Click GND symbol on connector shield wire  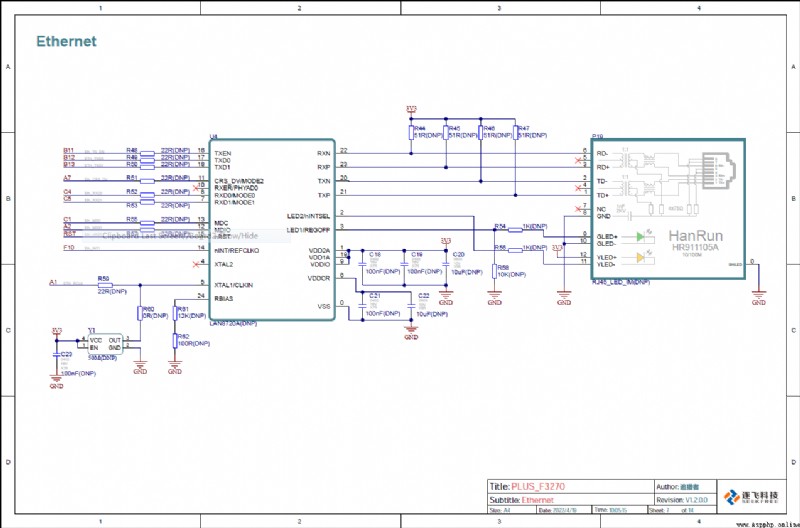(759, 298)
